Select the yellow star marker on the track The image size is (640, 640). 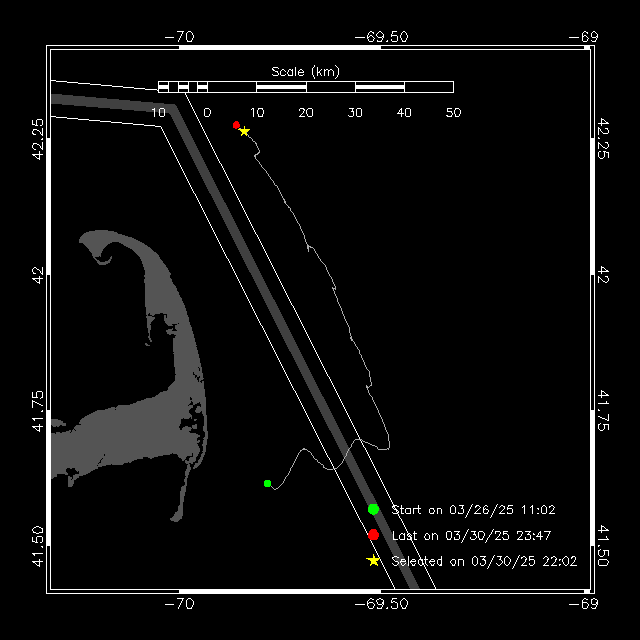pos(245,131)
